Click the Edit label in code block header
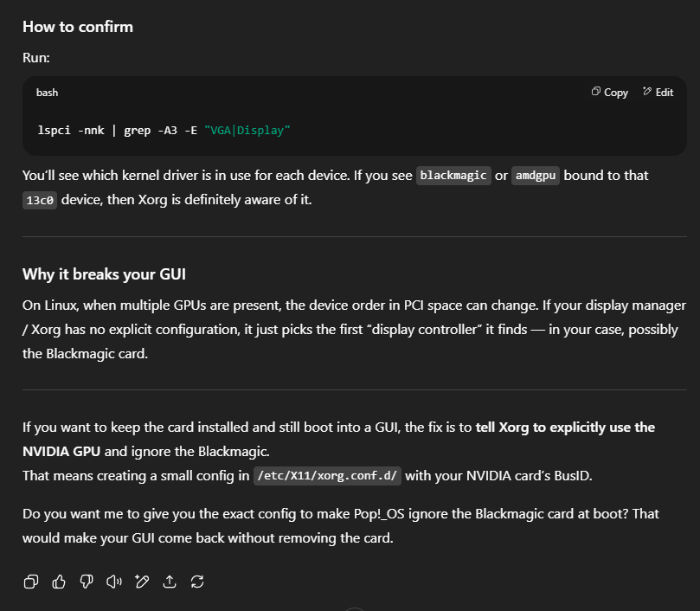This screenshot has width=700, height=611. (x=665, y=93)
